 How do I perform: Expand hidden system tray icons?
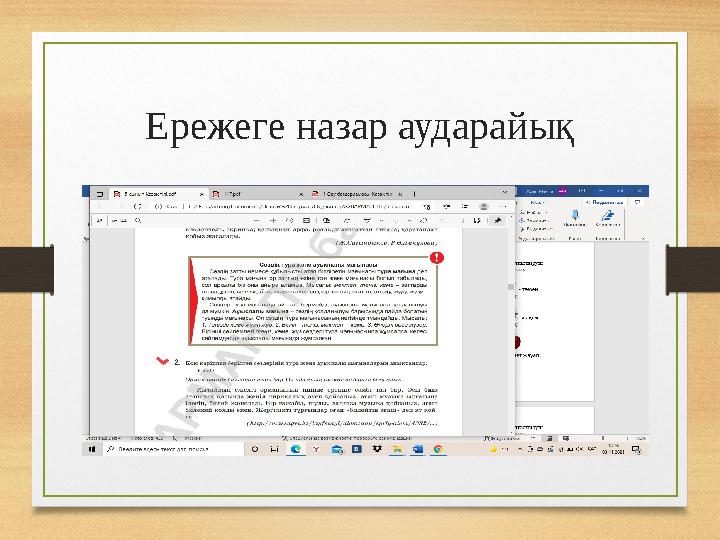click(520, 449)
